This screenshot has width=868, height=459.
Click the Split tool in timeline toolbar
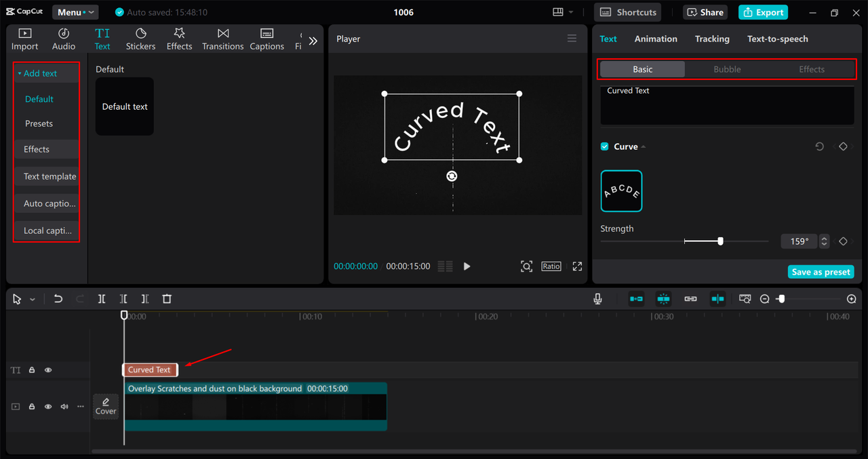point(101,299)
